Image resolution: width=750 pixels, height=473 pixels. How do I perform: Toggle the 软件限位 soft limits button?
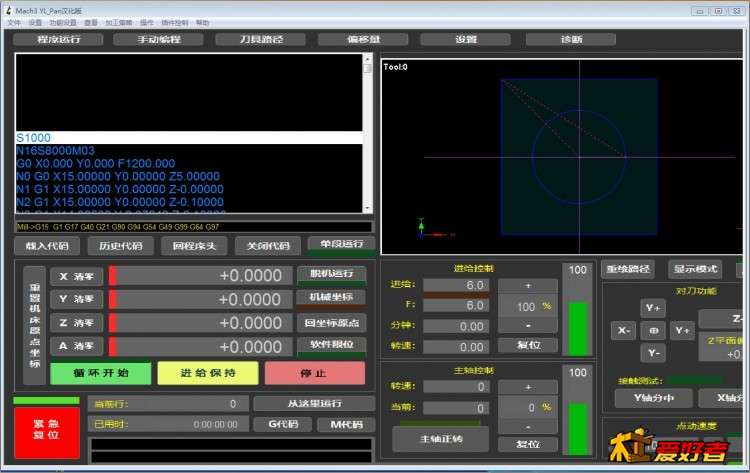coord(331,346)
